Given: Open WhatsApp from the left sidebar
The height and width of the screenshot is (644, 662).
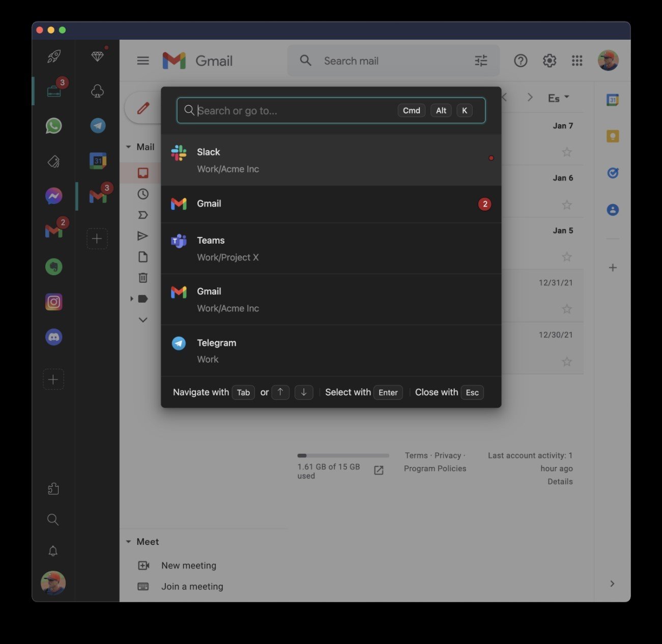Looking at the screenshot, I should coord(53,126).
